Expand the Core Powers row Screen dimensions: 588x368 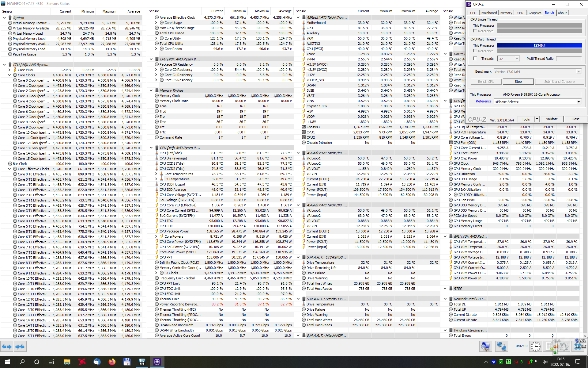156,236
